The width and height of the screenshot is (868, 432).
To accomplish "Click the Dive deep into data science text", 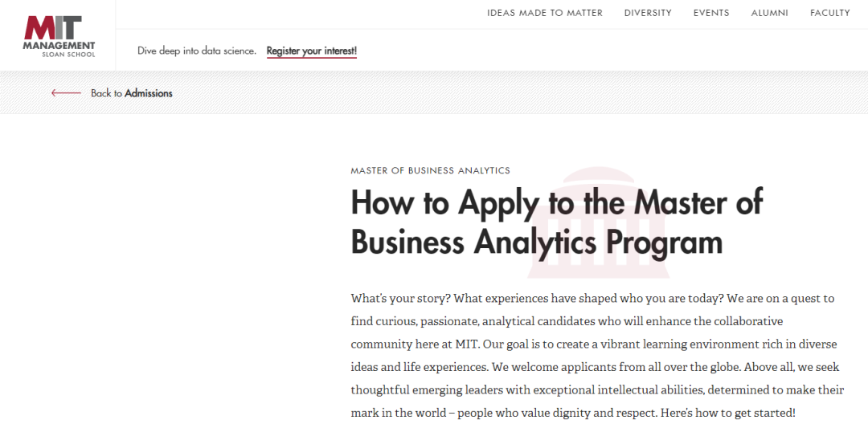I will tap(197, 51).
